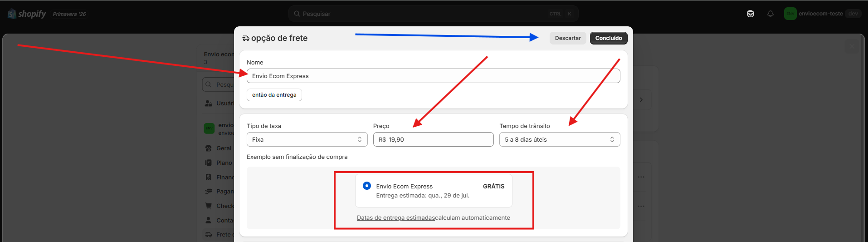Click the então da entrega button
Image resolution: width=868 pixels, height=242 pixels.
(x=274, y=95)
